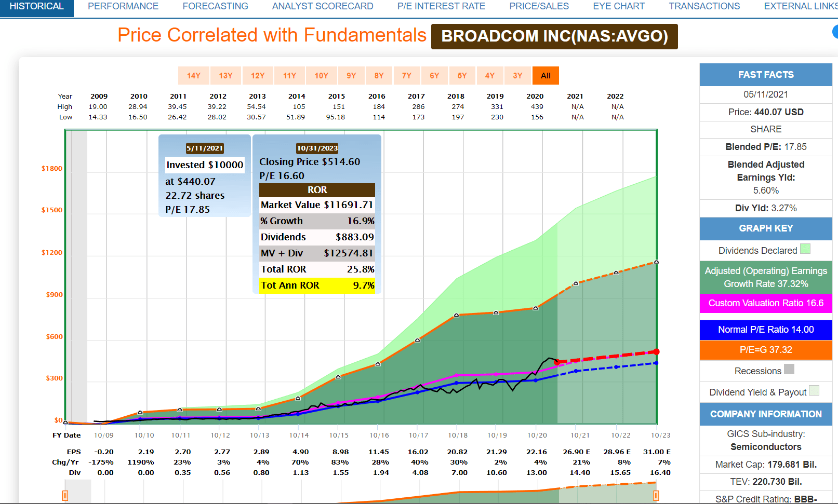Click the orange earnings line marker at 10/18
Screen dimensions: 838x504
tap(457, 315)
